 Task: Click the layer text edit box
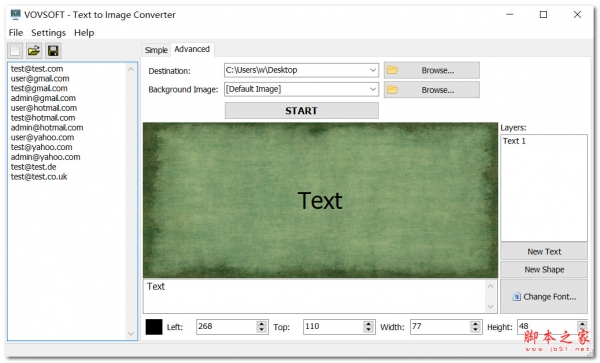click(x=315, y=296)
